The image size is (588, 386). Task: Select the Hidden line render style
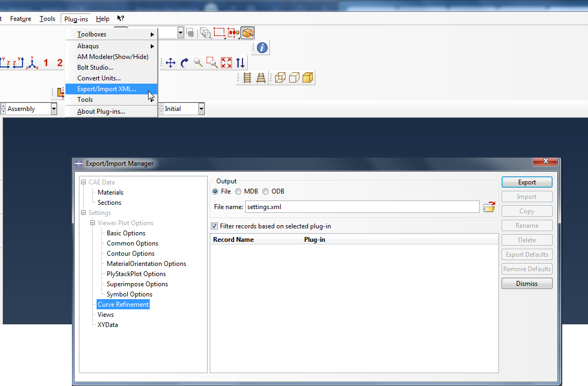(293, 77)
